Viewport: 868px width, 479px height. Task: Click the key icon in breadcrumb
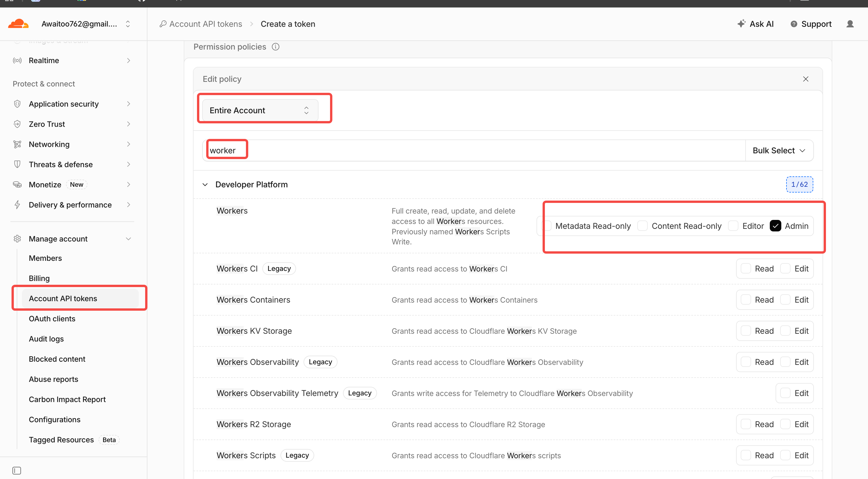pyautogui.click(x=163, y=24)
